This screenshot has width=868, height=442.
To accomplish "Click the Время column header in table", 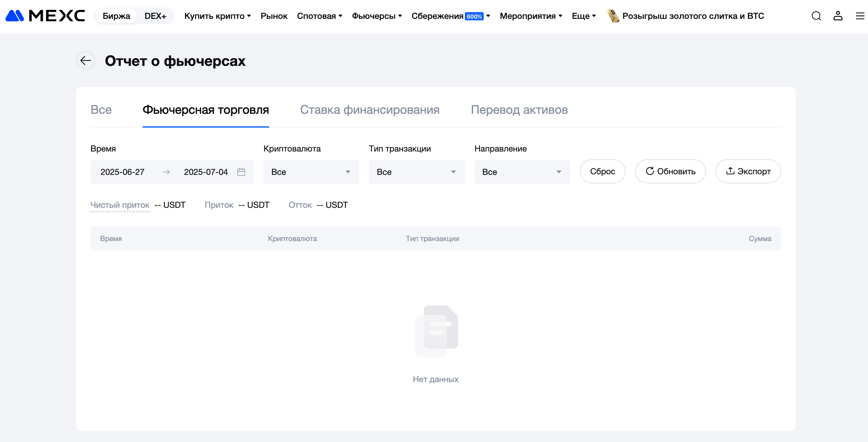I will 111,238.
